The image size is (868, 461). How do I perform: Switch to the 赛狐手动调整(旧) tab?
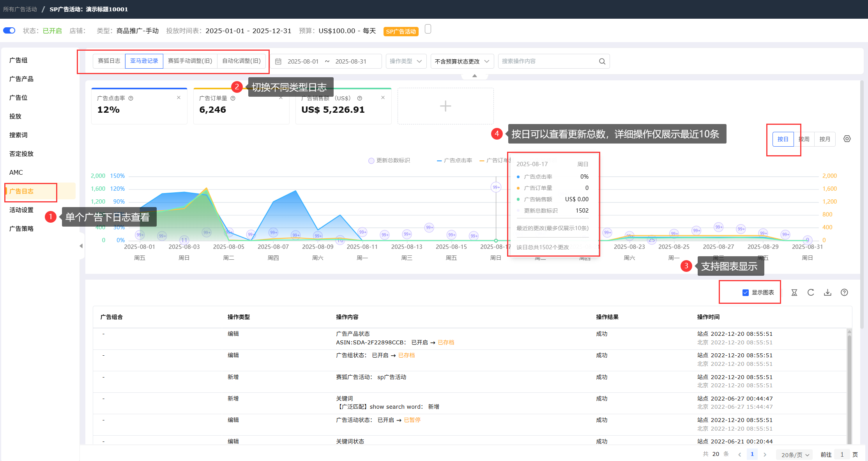point(190,61)
